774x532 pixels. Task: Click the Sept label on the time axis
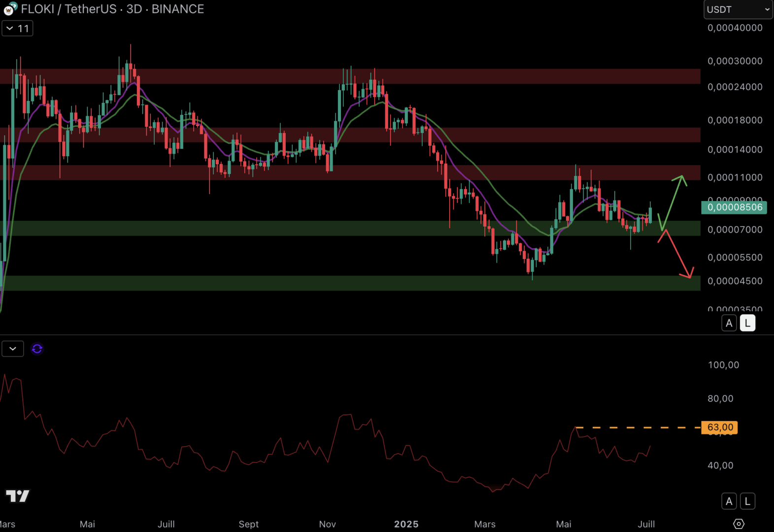[248, 524]
